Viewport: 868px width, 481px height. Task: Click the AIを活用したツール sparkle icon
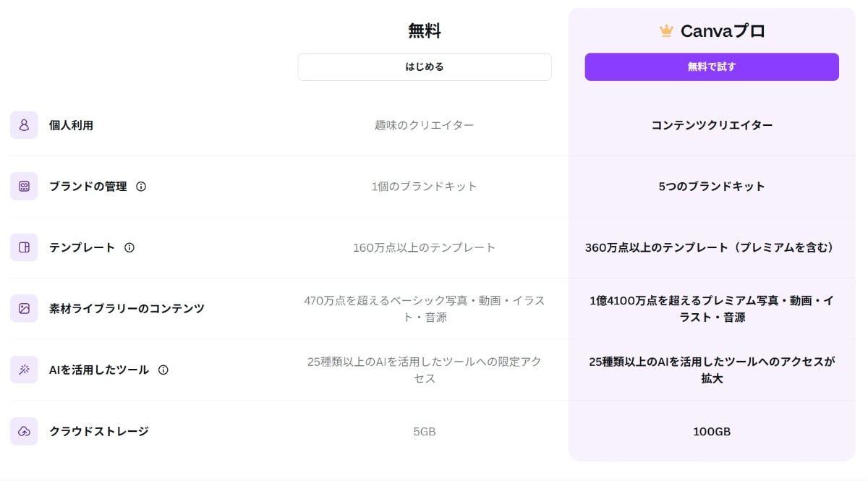point(24,370)
